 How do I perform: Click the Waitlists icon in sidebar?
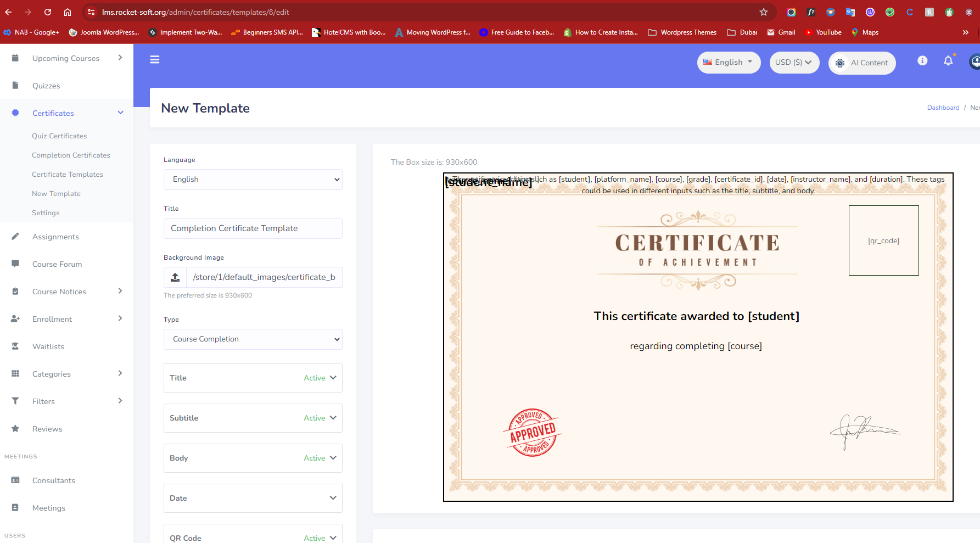[15, 346]
